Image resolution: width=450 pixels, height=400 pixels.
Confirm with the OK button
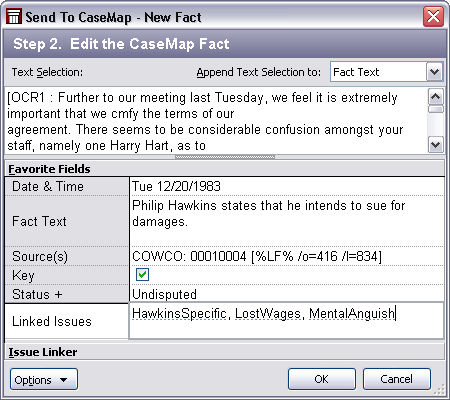(x=322, y=379)
